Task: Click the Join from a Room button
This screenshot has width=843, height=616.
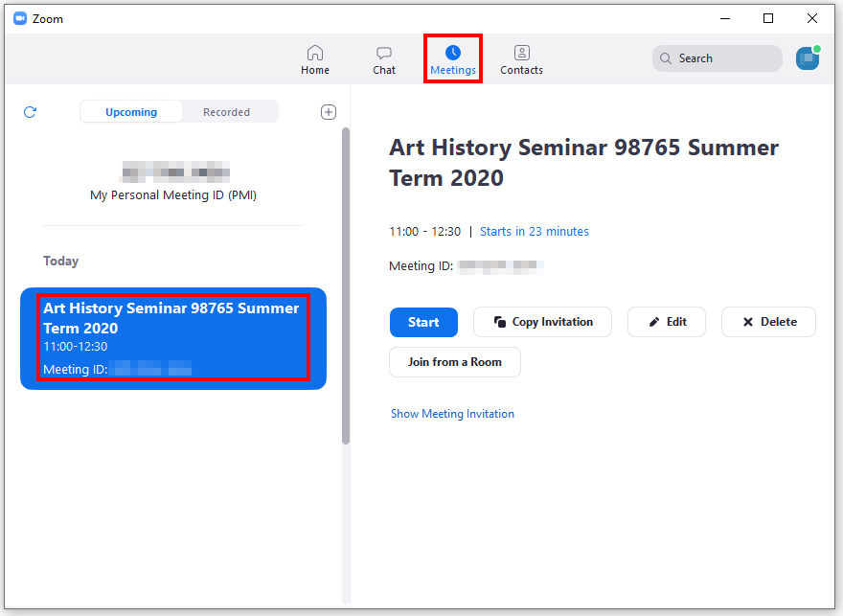Action: (455, 362)
